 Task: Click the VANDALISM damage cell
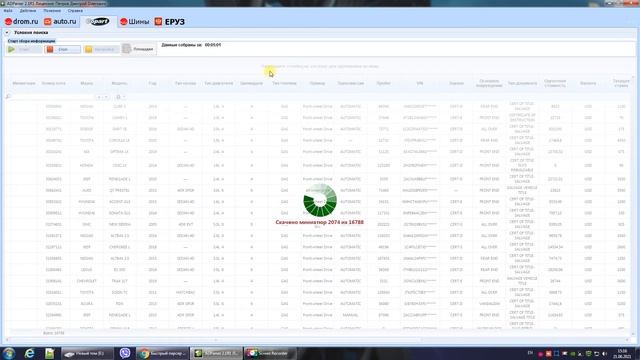[x=489, y=304]
